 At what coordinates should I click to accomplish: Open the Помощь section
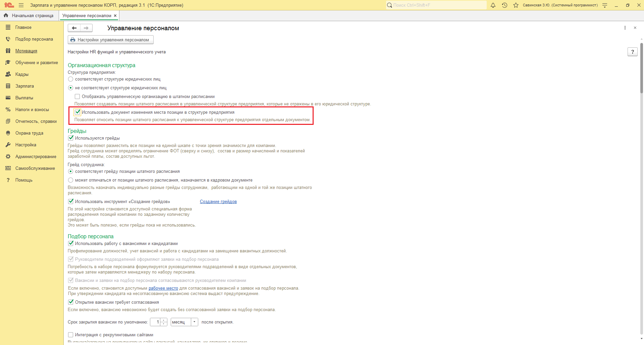24,180
